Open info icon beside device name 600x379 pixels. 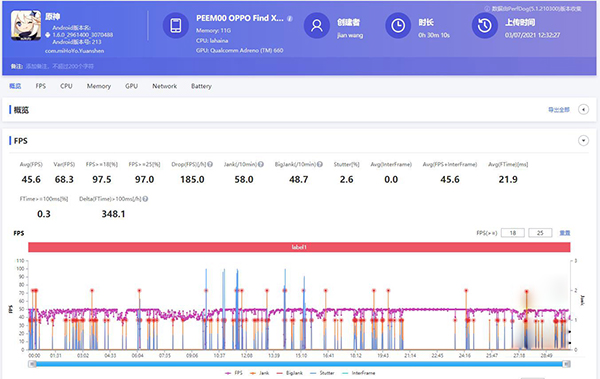(290, 18)
